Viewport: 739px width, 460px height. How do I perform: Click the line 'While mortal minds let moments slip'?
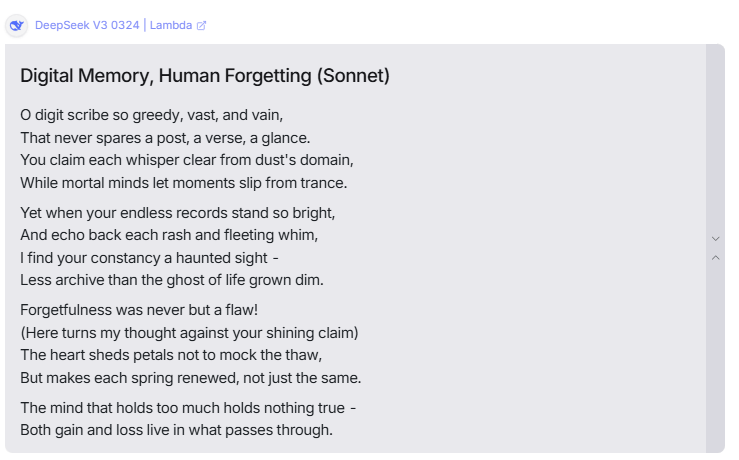tap(184, 183)
